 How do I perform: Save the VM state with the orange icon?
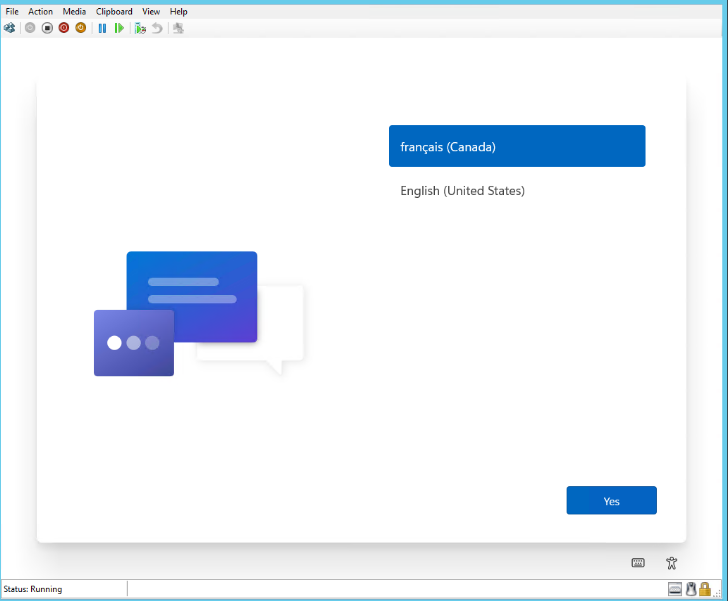pyautogui.click(x=81, y=28)
